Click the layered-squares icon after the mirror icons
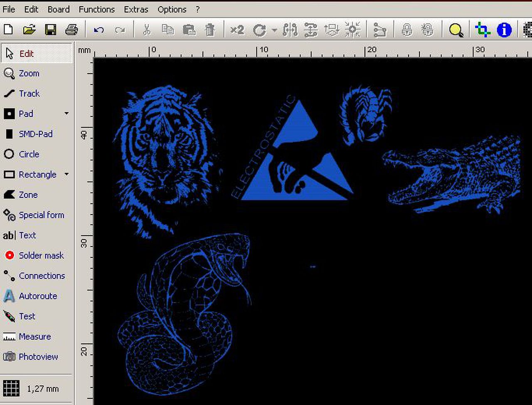Image resolution: width=532 pixels, height=405 pixels. point(332,30)
